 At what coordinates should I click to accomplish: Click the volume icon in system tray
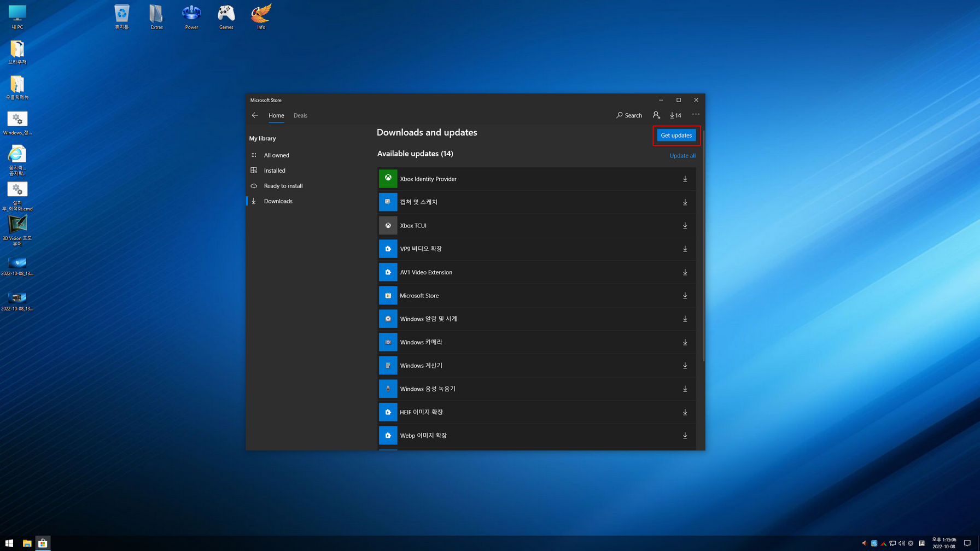902,543
